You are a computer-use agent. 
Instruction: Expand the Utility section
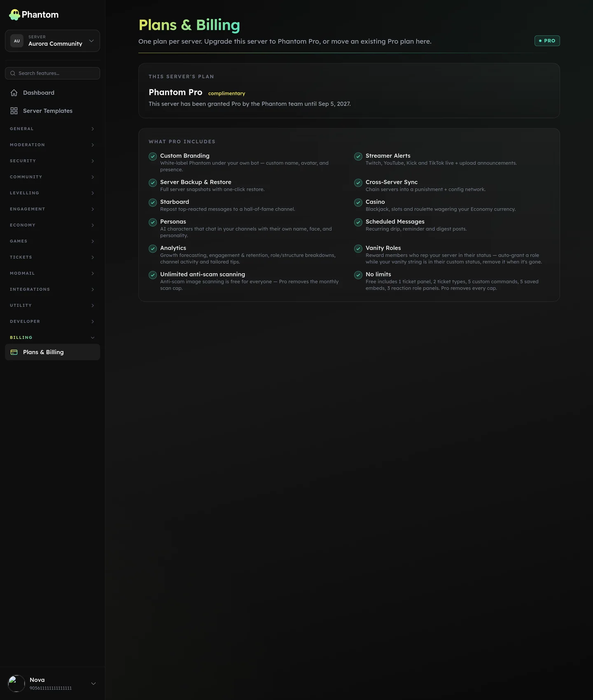[x=52, y=306]
